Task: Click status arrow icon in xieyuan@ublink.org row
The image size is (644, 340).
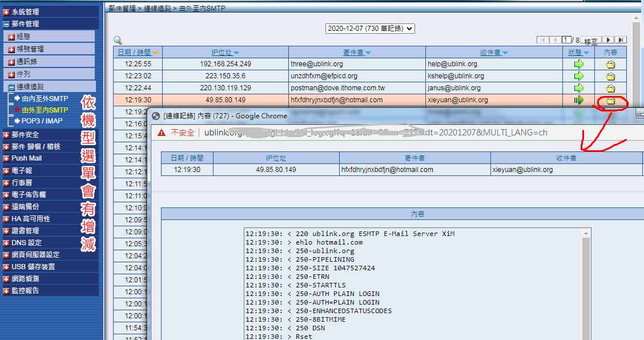Action: [579, 100]
